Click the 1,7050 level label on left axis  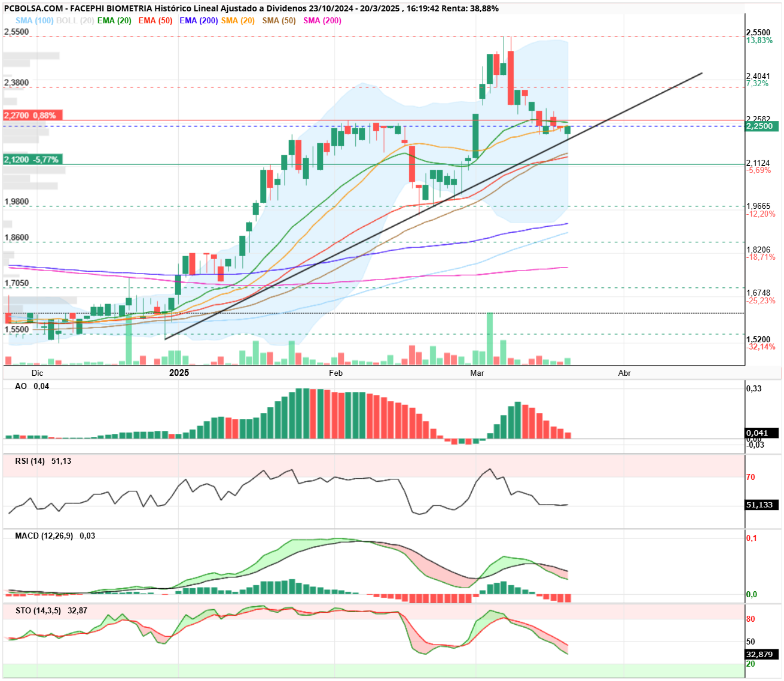click(x=16, y=283)
